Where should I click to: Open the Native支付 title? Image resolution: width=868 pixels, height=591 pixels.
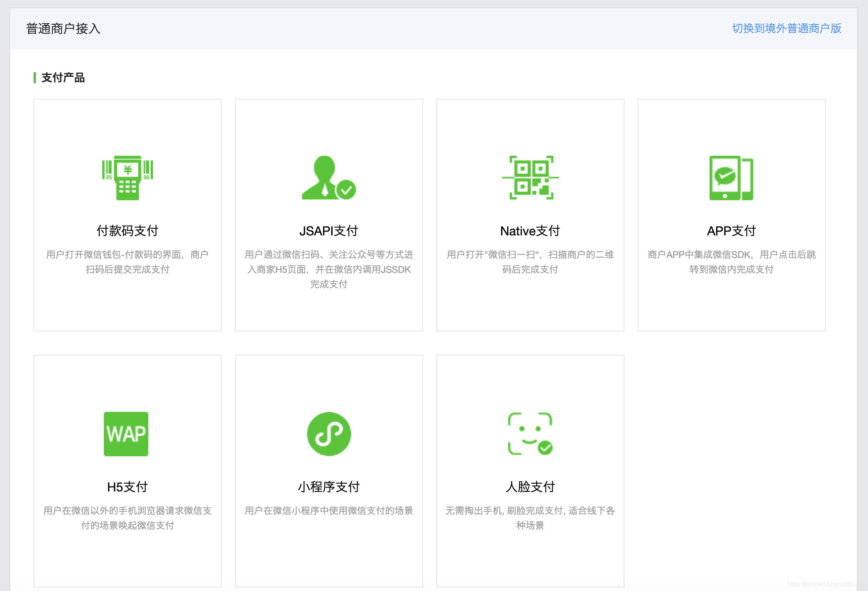click(530, 231)
